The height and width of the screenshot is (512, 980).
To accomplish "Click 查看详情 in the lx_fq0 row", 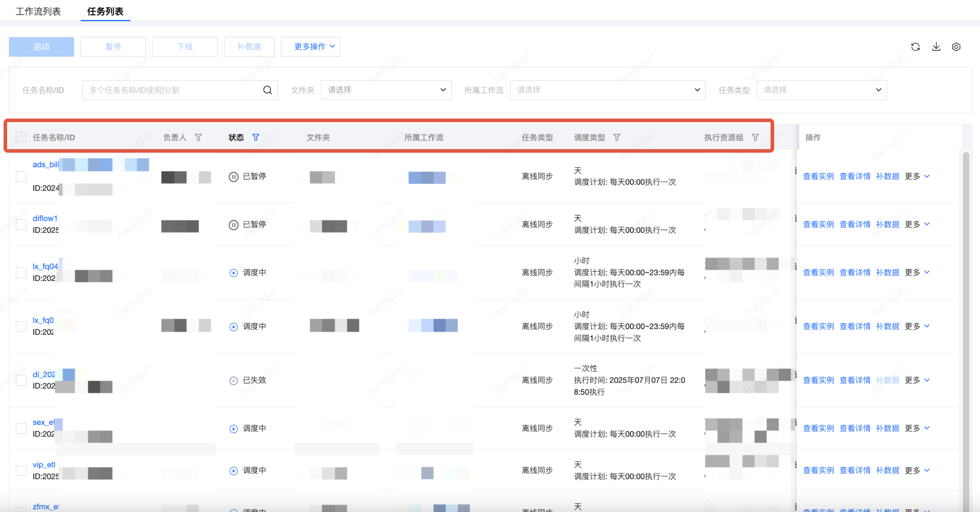I will [x=855, y=326].
